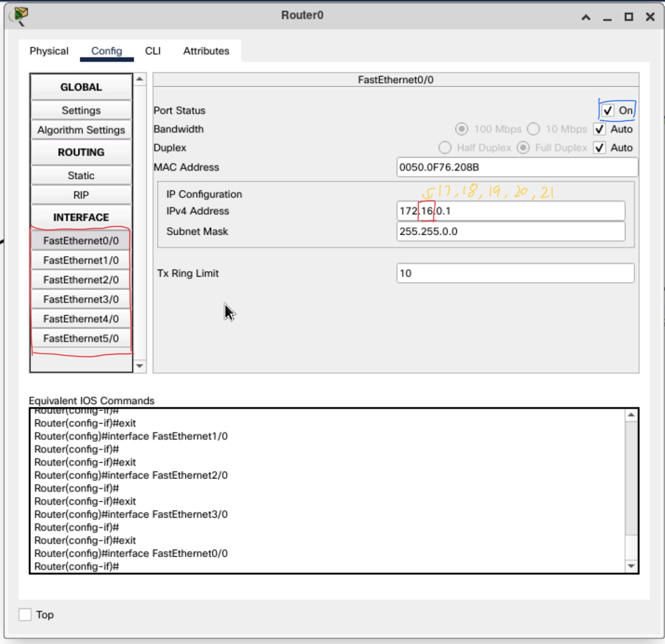Click the IOS commands scroll down arrow
Viewport: 665px width, 644px height.
(631, 566)
